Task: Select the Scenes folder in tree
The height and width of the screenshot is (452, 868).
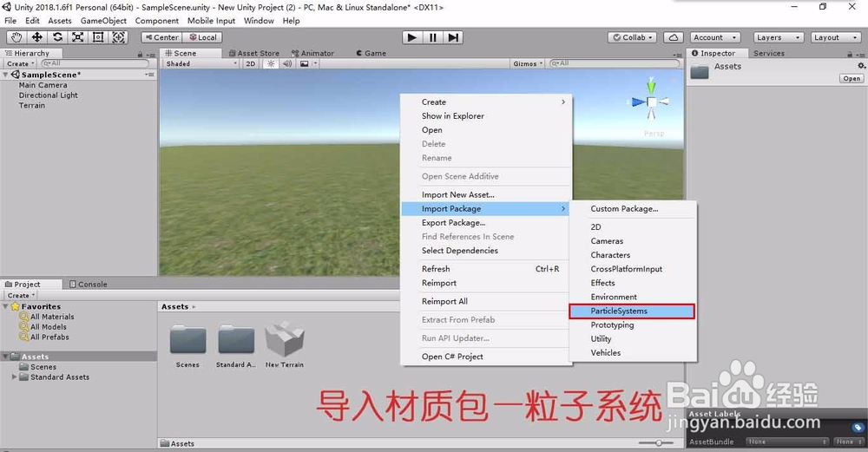Action: pyautogui.click(x=37, y=367)
